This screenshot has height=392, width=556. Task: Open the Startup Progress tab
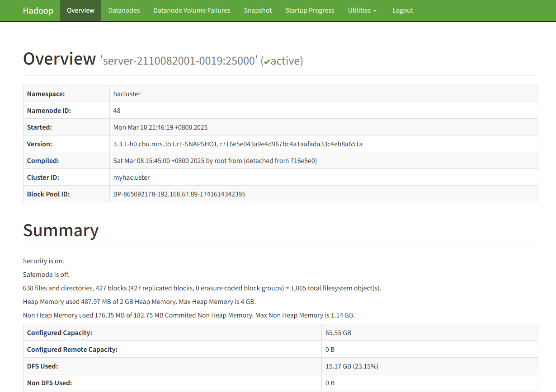click(310, 10)
